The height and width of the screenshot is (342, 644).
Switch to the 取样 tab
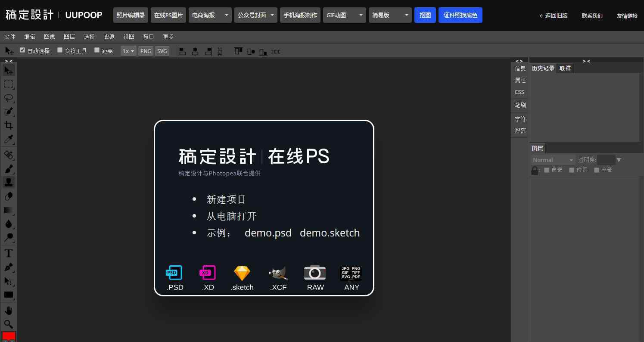click(x=565, y=68)
